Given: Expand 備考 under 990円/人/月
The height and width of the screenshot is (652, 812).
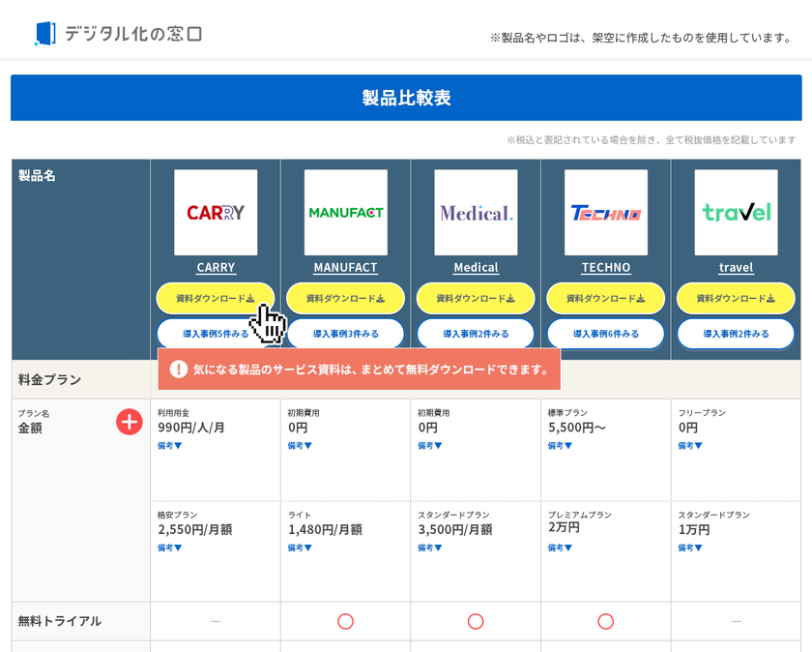Looking at the screenshot, I should (x=170, y=446).
